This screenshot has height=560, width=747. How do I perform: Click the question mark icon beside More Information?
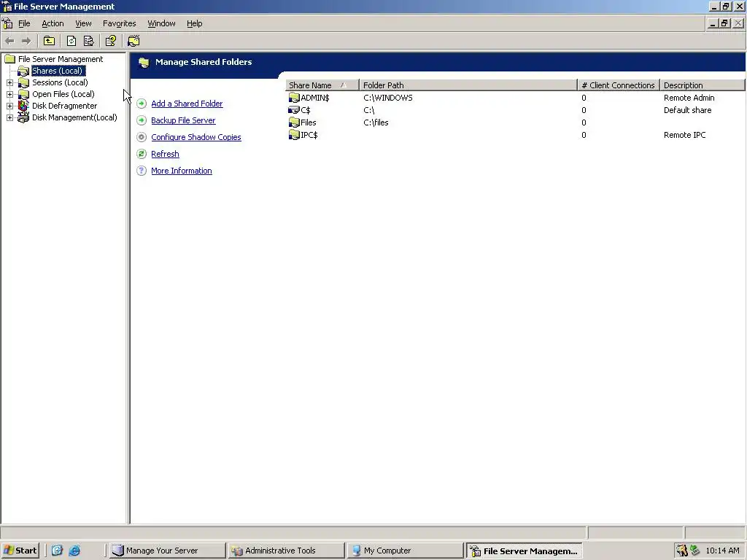coord(142,171)
